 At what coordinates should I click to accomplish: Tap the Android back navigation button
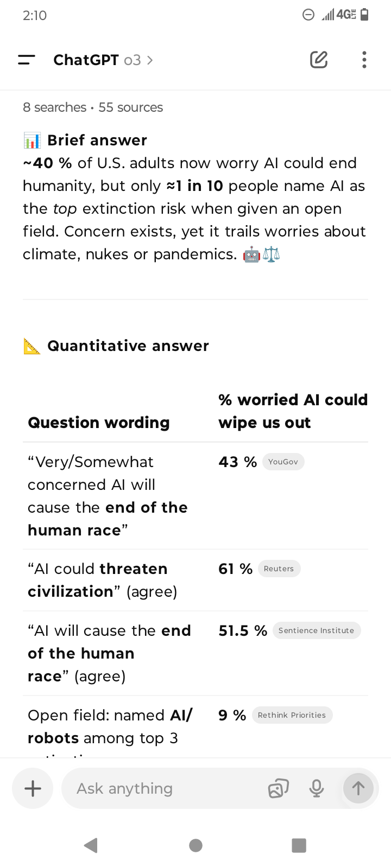coord(91,845)
